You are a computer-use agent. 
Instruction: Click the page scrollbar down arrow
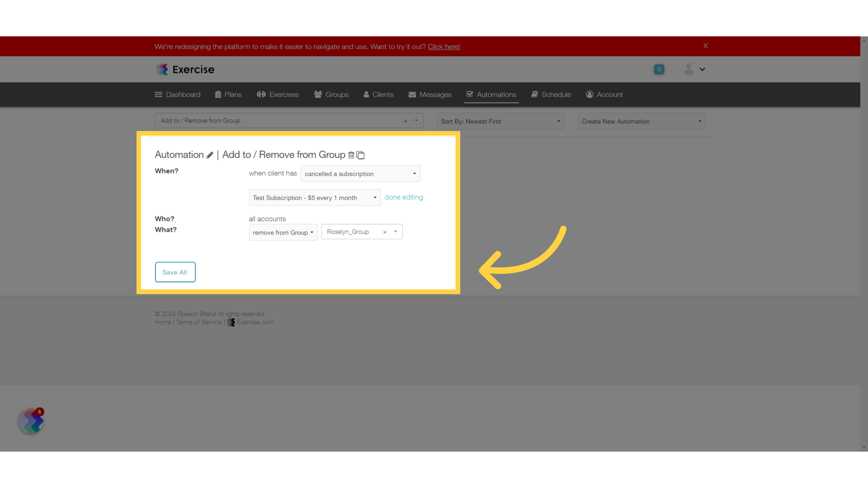coord(864,448)
